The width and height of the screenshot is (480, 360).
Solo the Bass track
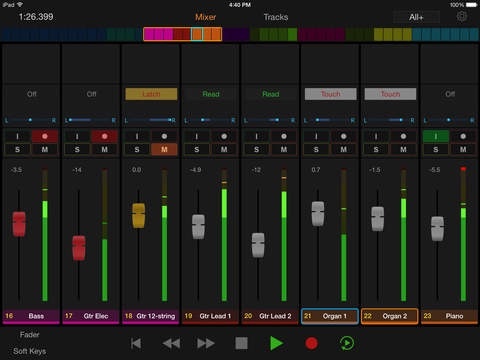click(x=17, y=149)
